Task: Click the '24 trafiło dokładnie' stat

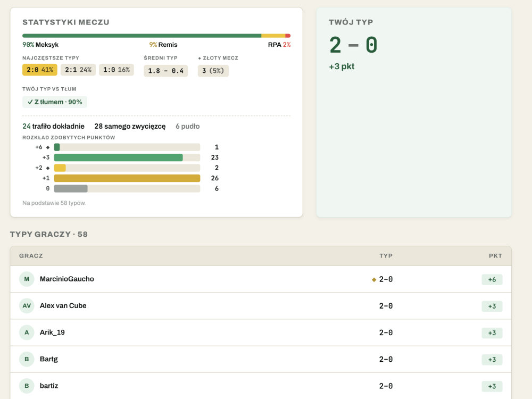Action: tap(53, 126)
